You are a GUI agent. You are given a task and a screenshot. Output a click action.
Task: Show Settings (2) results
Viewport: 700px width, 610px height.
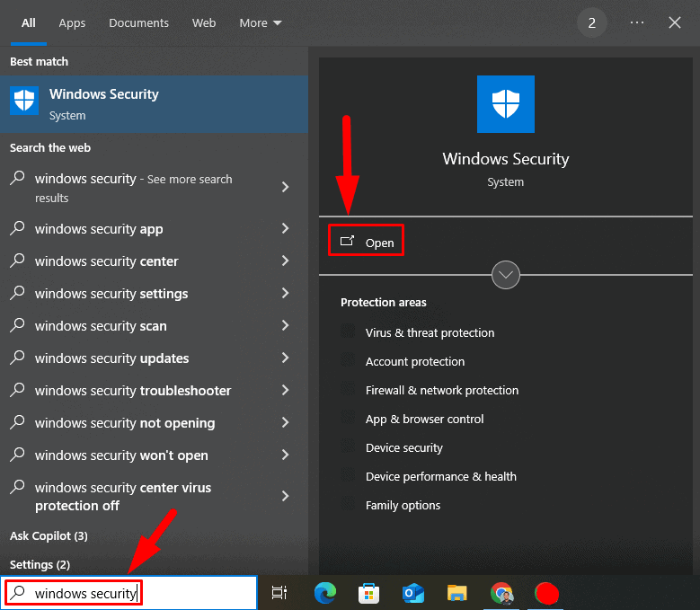(x=40, y=564)
